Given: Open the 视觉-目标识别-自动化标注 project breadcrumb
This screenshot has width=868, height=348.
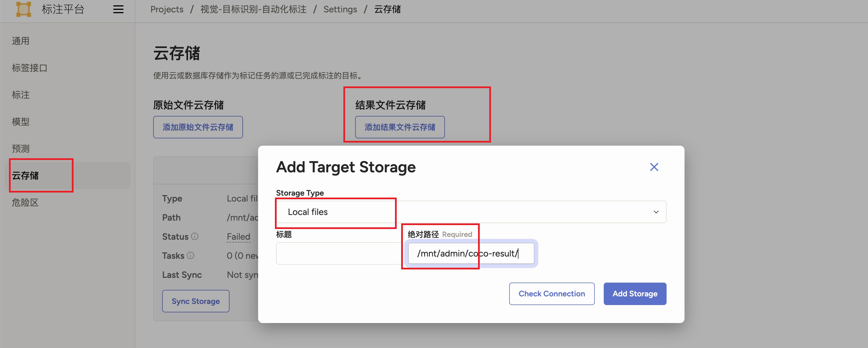Looking at the screenshot, I should point(253,9).
